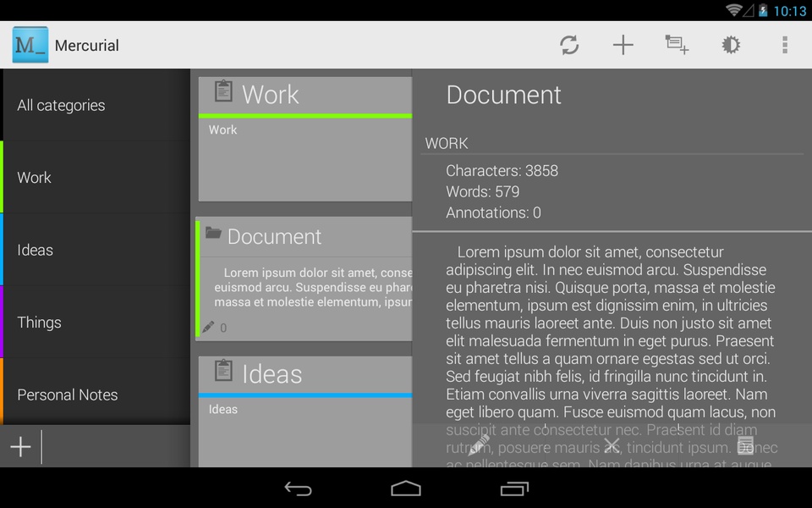
Task: Click the Document heading in the detail panel
Action: (503, 95)
